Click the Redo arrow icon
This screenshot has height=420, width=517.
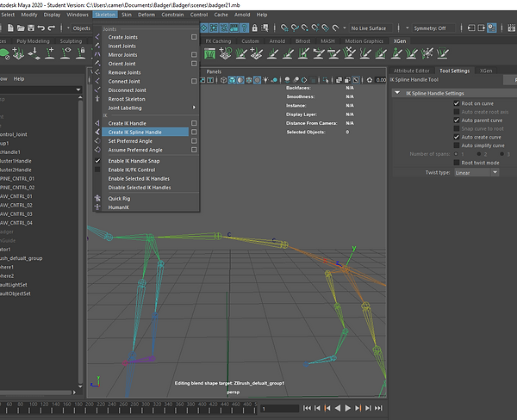pos(52,28)
